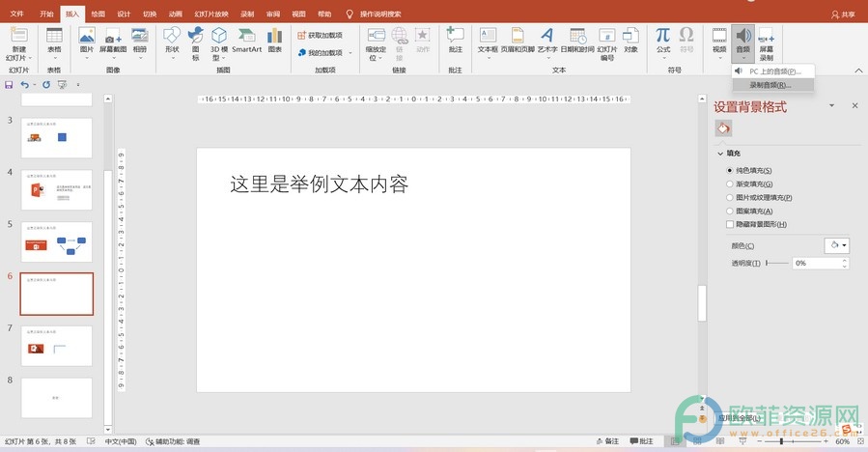Click Apply to All (应用到全部) button
Screen dimensions: 868x452
point(740,418)
